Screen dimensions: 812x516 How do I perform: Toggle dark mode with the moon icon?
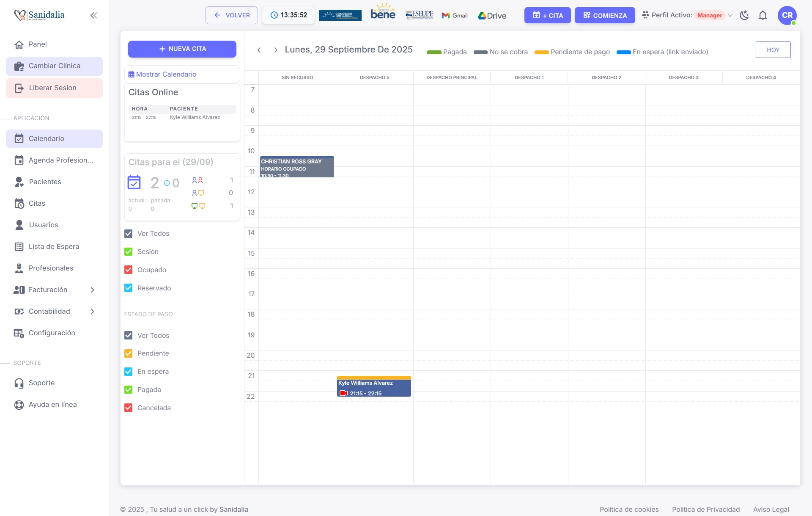[x=745, y=15]
